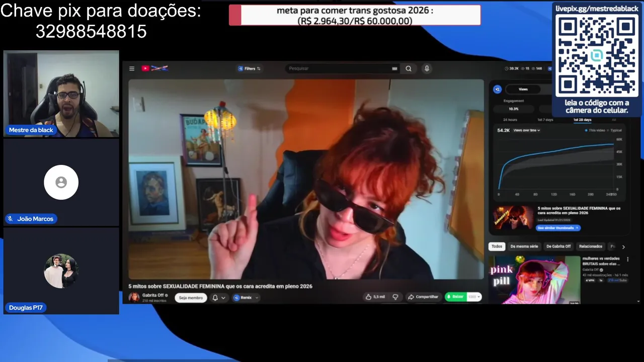
Task: Click the 10.3% engagement value
Action: [513, 109]
